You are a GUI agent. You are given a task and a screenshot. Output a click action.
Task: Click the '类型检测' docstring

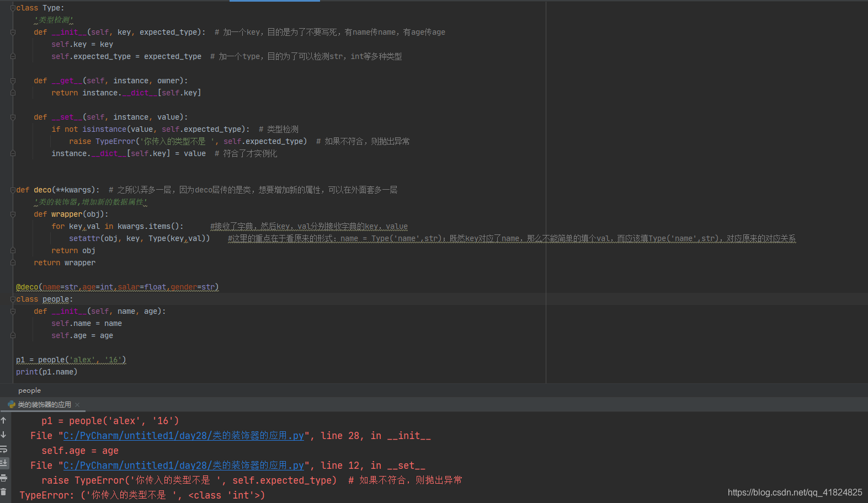pos(54,20)
